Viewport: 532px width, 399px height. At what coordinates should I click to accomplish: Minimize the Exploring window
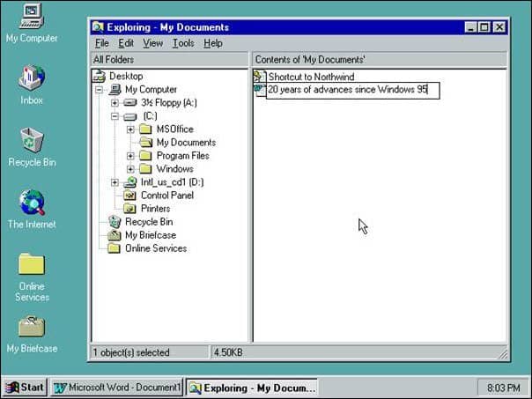(470, 27)
